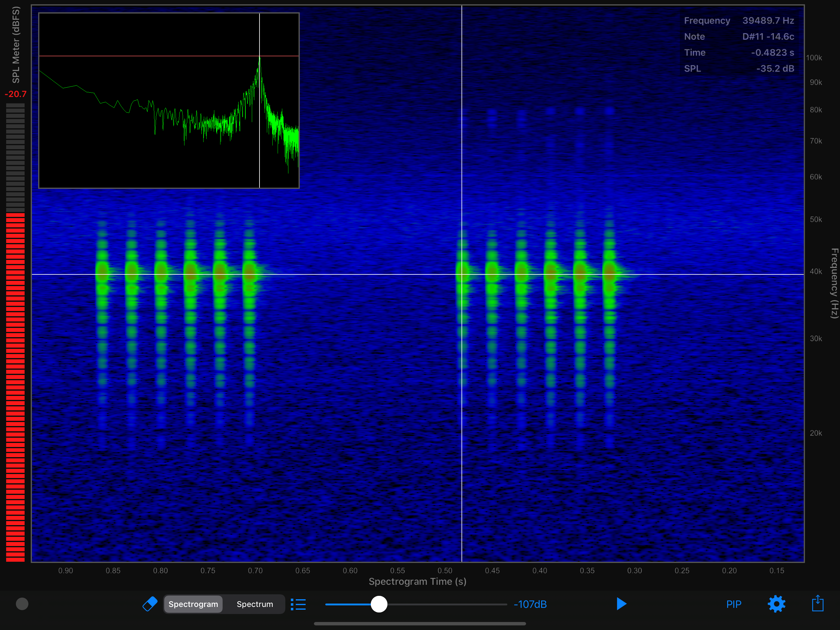
Task: Click the Frequency readout value
Action: coord(768,21)
